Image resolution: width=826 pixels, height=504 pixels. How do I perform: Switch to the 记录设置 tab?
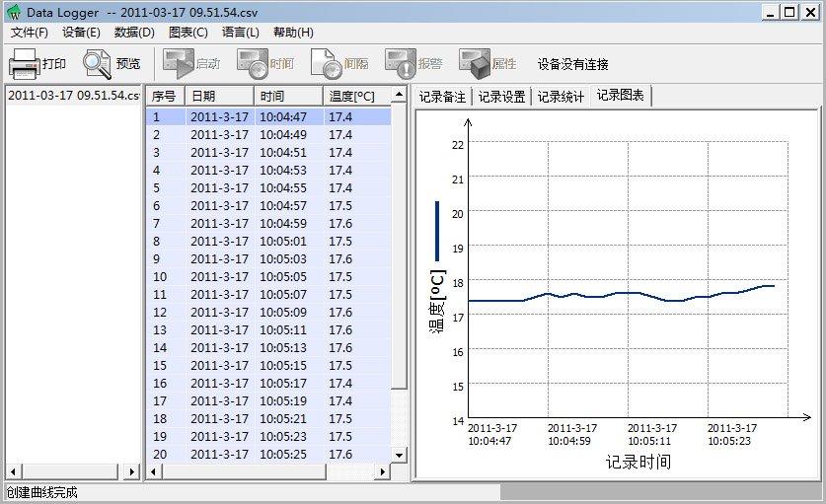click(x=501, y=97)
